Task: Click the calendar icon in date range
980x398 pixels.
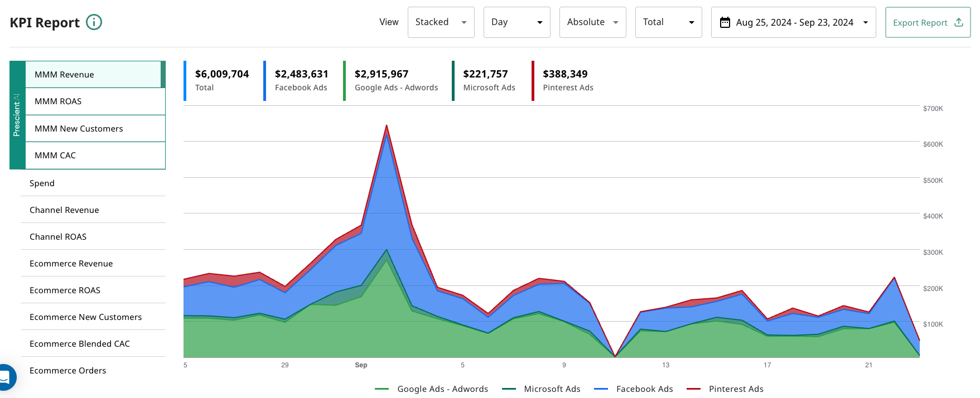Action: pyautogui.click(x=725, y=22)
